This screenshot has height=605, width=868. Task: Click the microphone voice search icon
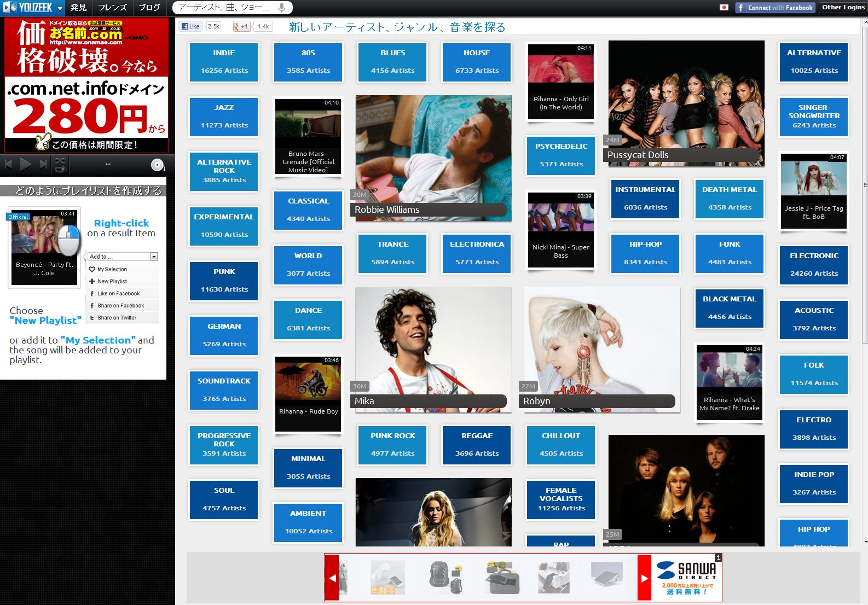pyautogui.click(x=282, y=8)
